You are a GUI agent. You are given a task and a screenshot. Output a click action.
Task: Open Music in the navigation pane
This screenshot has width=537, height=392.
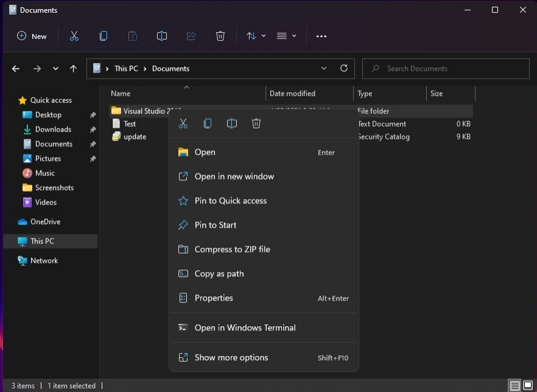[38, 173]
